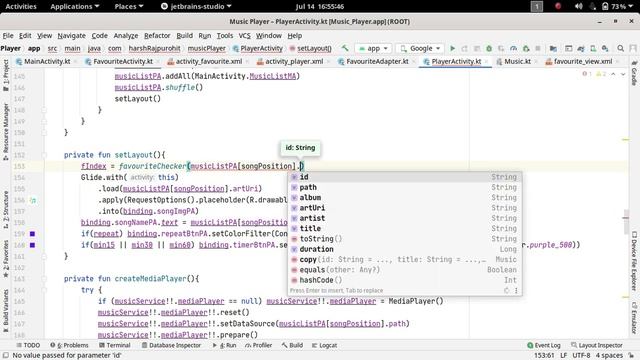
Task: Open the Refactor menu
Action: click(157, 36)
